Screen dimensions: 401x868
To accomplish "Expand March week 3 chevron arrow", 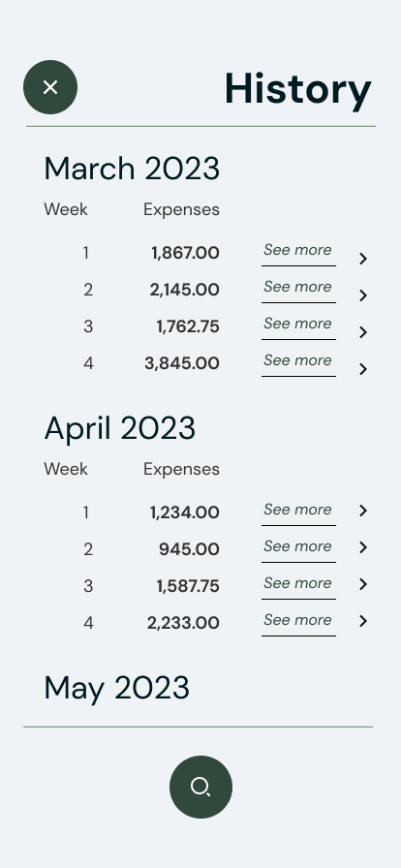I will [x=363, y=332].
